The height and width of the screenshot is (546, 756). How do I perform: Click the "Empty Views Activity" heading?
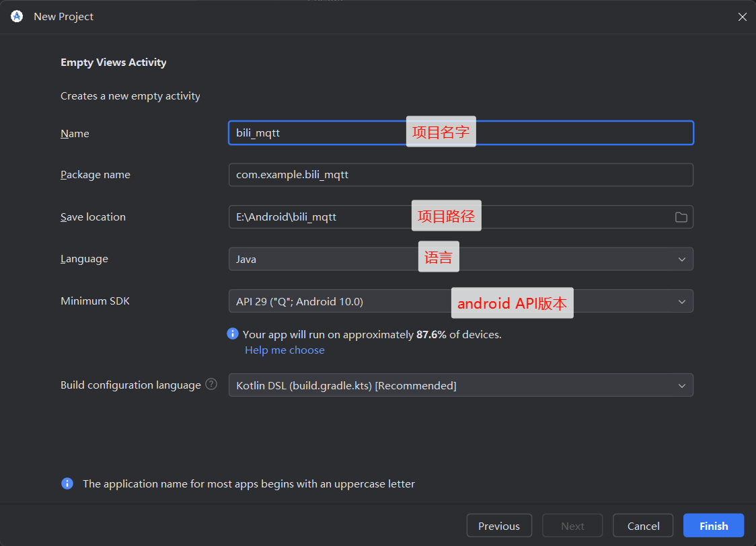(x=114, y=63)
